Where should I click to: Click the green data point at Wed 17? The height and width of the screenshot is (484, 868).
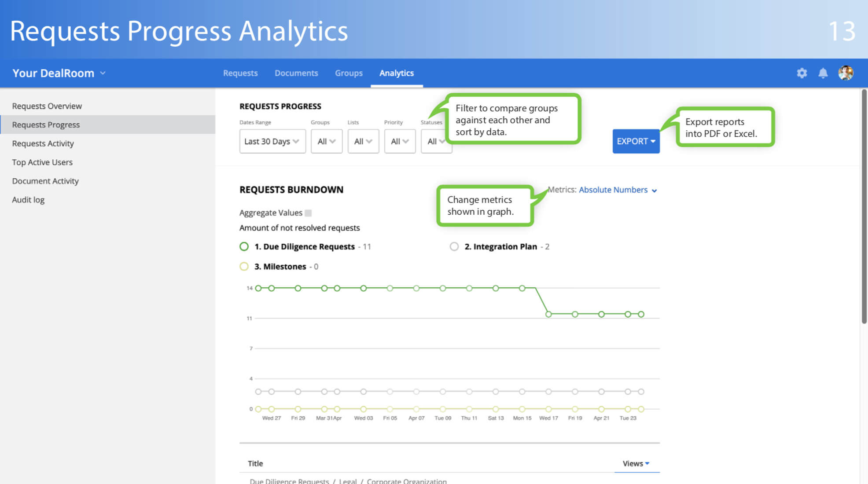[548, 314]
